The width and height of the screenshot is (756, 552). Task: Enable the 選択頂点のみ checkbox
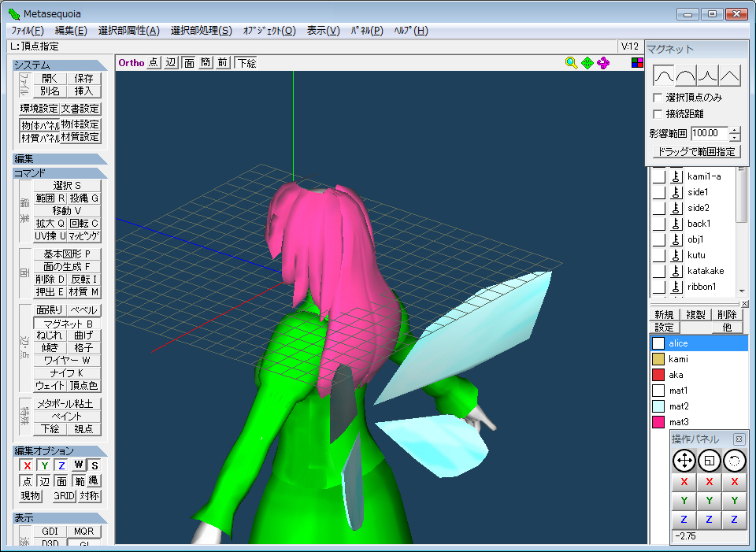[658, 98]
